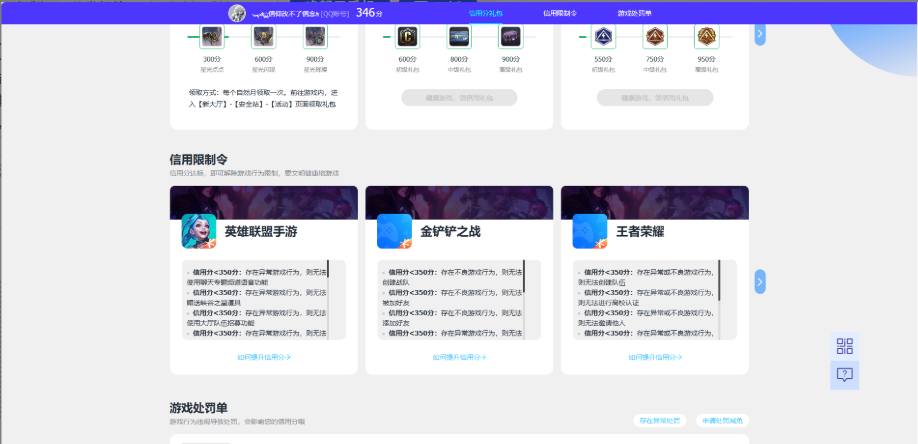The width and height of the screenshot is (918, 444).
Task: Click the 英雄联盟手游 card banner image
Action: (x=263, y=202)
